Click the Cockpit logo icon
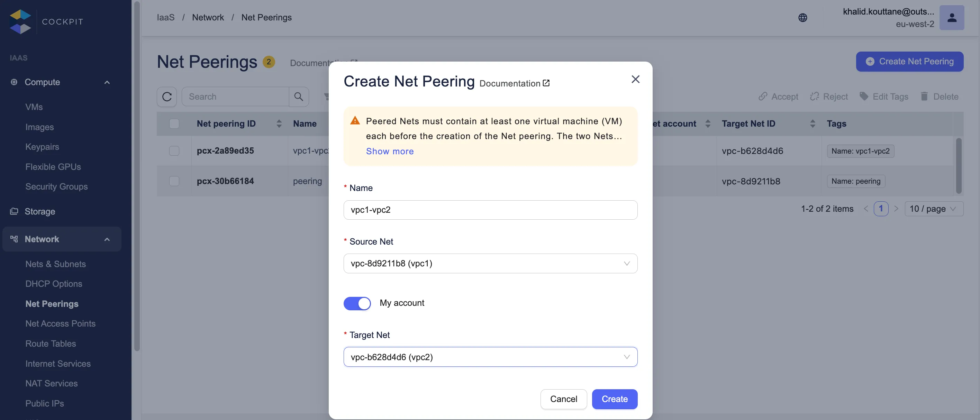The image size is (980, 420). click(20, 22)
